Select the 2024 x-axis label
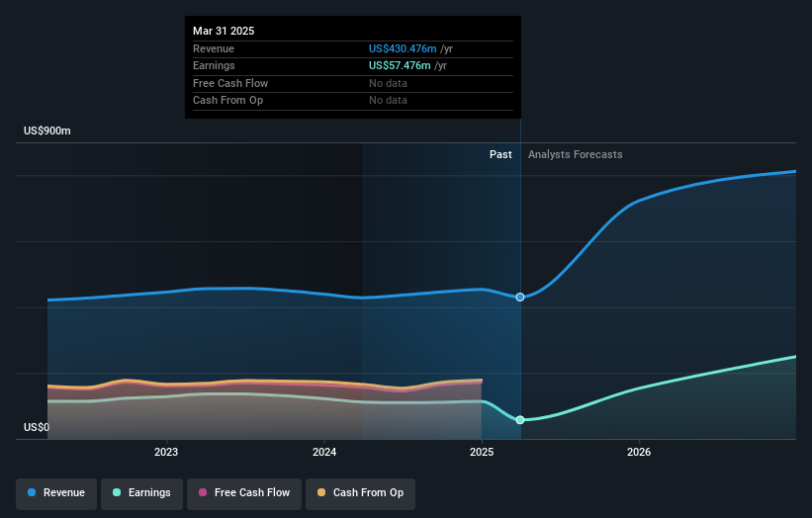Image resolution: width=812 pixels, height=518 pixels. (x=324, y=453)
